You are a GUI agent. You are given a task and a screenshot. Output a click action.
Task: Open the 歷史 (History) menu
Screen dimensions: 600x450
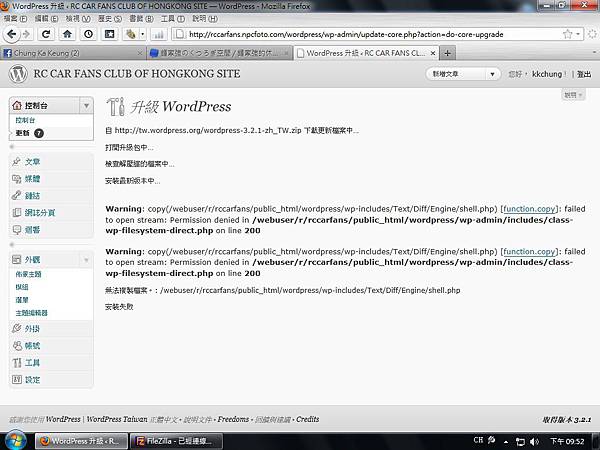click(x=109, y=18)
